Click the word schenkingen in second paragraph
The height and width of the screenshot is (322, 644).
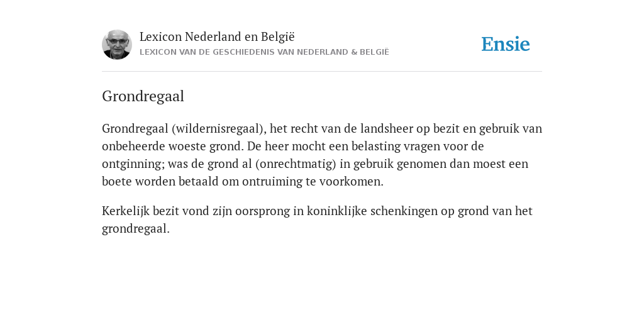point(404,211)
